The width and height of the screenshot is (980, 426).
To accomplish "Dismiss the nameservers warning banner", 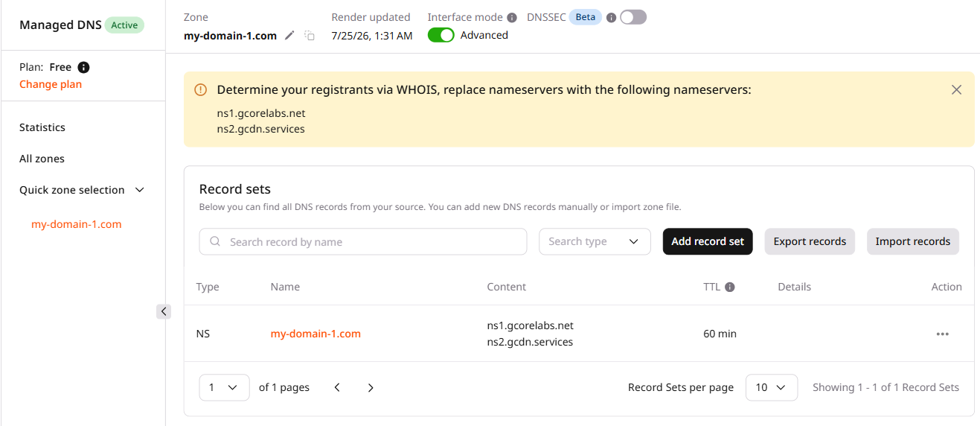I will click(x=957, y=90).
